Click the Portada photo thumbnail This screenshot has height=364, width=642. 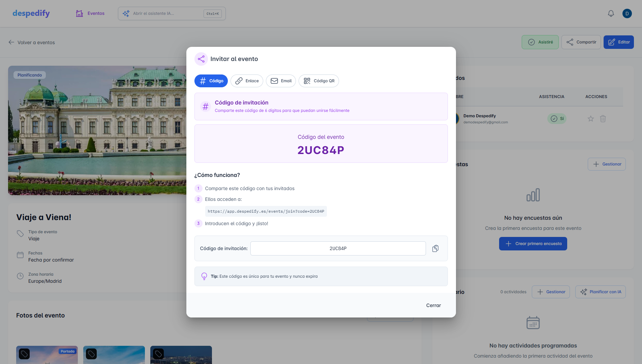coord(47,355)
